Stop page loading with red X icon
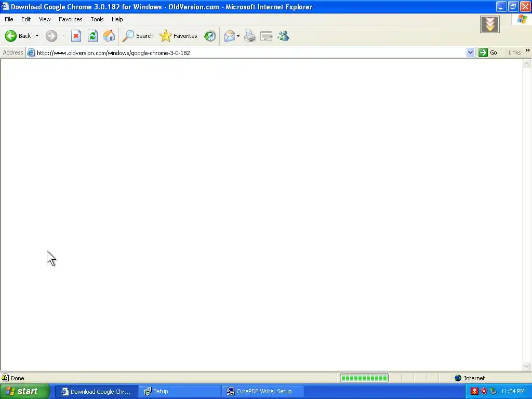The width and height of the screenshot is (532, 399). click(76, 36)
